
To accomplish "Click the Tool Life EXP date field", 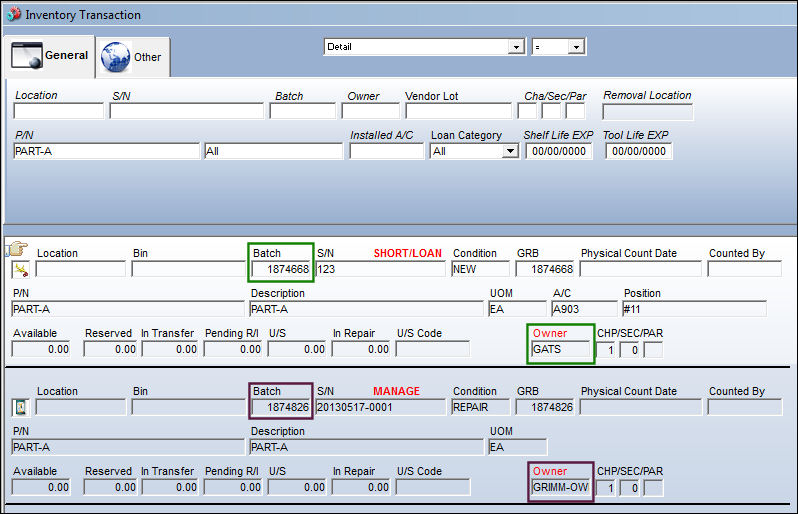I will 639,151.
